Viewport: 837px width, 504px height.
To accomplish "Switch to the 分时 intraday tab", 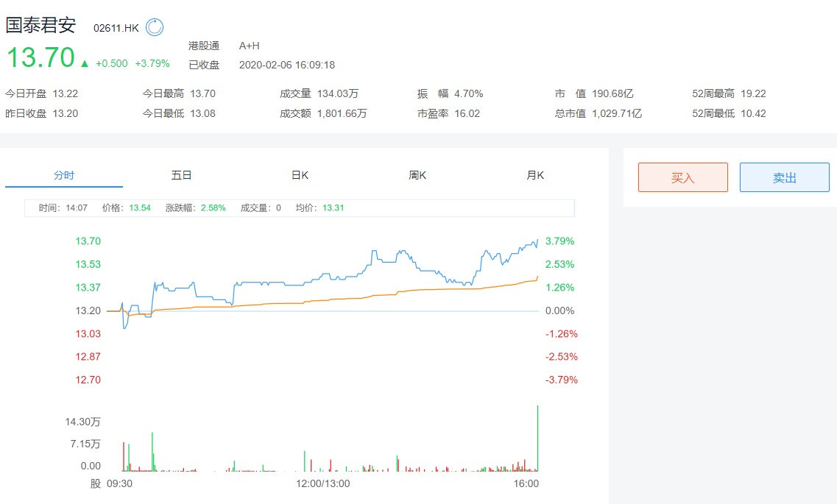I will click(x=64, y=175).
